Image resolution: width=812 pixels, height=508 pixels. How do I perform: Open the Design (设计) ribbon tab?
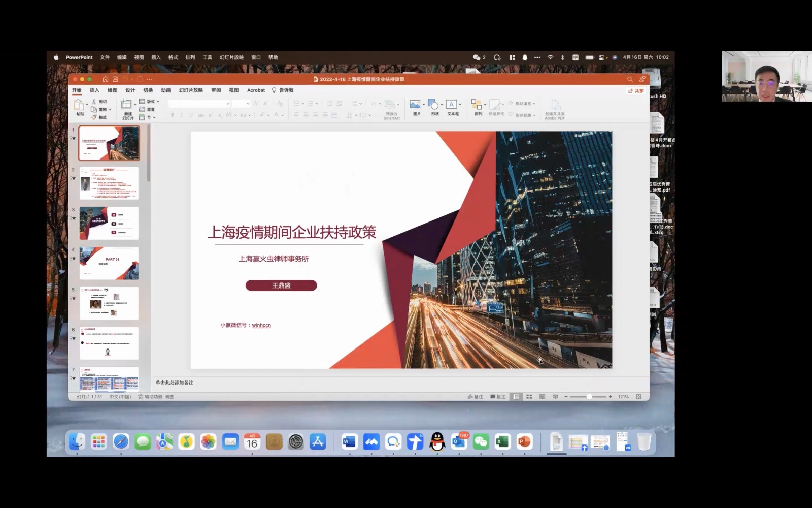pyautogui.click(x=130, y=90)
